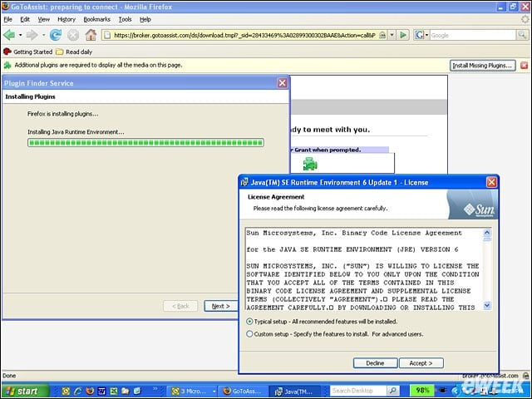This screenshot has width=532, height=399.
Task: Select the Custom setup radio option
Action: point(249,334)
